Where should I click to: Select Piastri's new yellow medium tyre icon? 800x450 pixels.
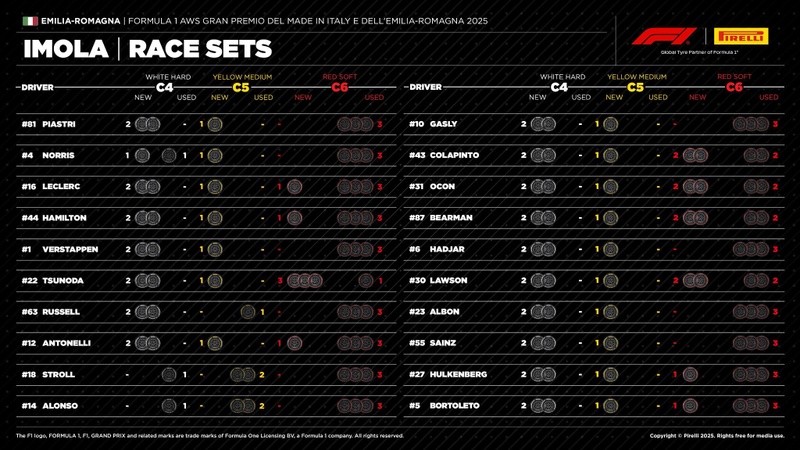215,125
